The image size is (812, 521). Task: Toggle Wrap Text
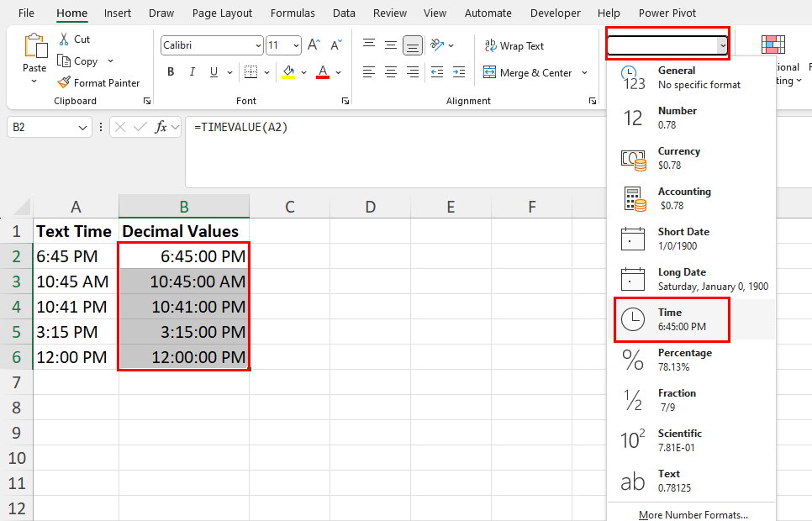point(514,45)
